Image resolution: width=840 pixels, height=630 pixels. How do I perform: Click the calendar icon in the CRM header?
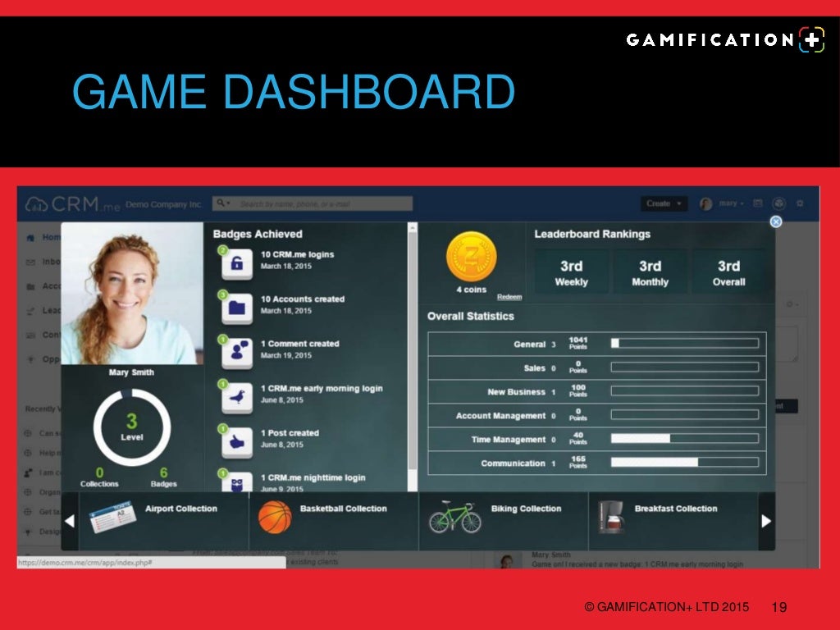[x=757, y=203]
